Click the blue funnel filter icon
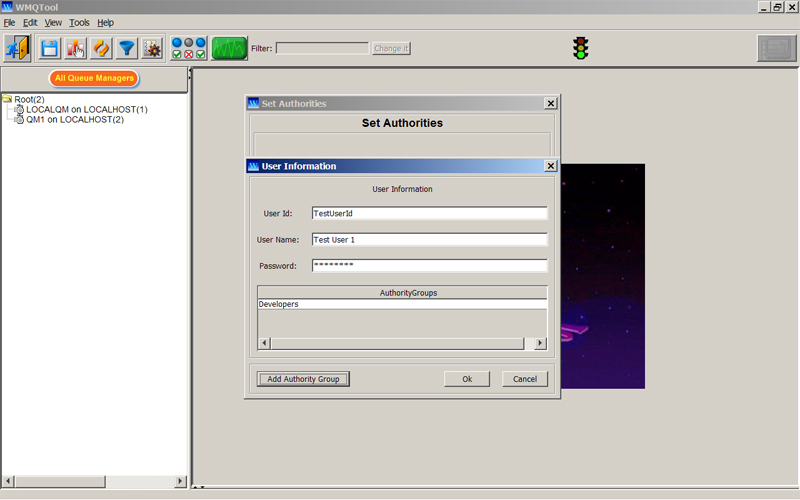 (127, 48)
